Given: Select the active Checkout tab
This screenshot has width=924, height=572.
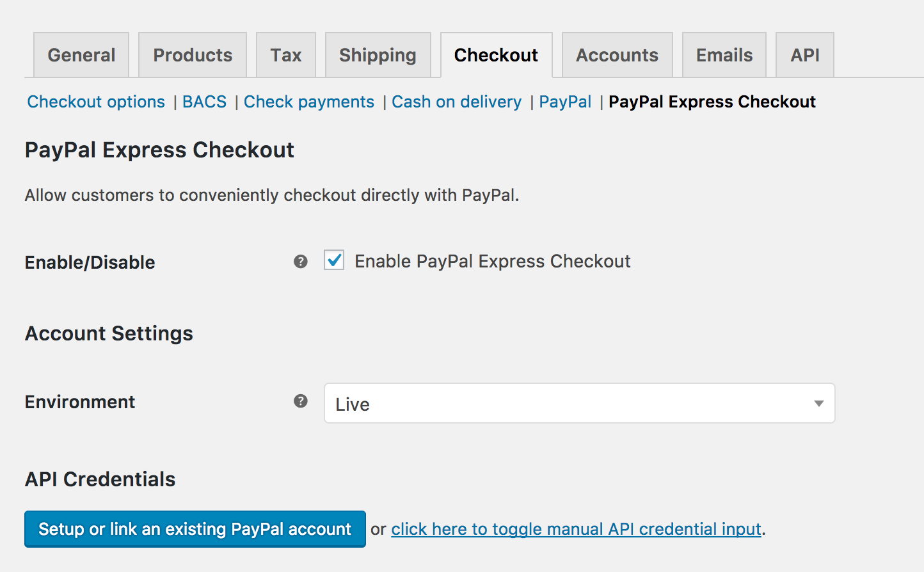Looking at the screenshot, I should [497, 55].
